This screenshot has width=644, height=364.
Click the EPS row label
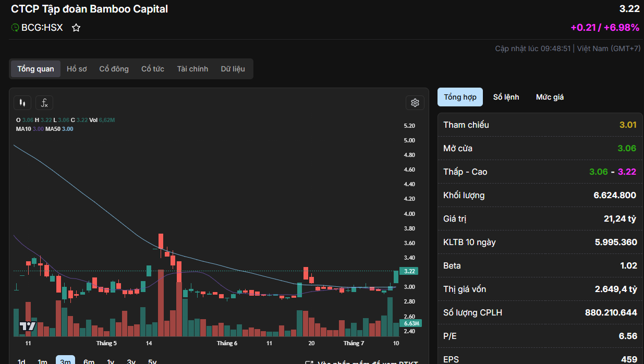pyautogui.click(x=452, y=359)
